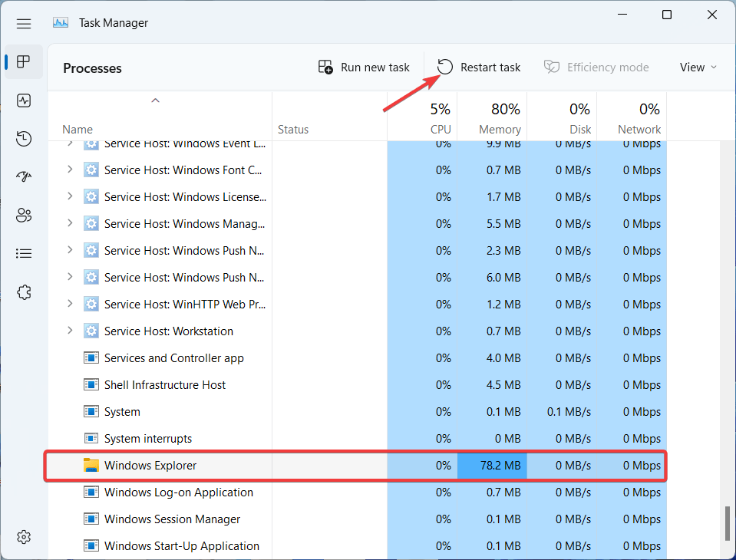Click the Run new task button
Viewport: 736px width, 560px height.
point(364,67)
